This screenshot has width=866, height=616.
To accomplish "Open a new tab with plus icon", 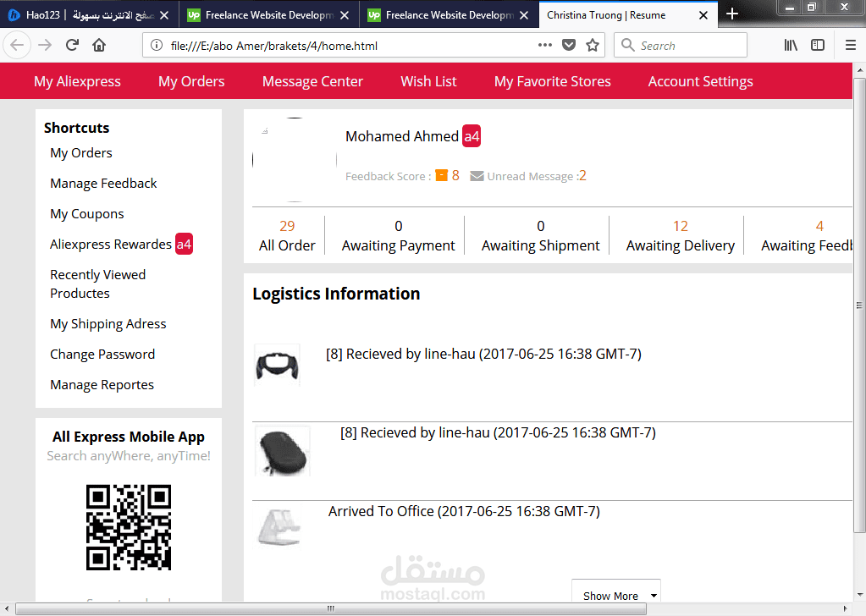I will pos(732,14).
